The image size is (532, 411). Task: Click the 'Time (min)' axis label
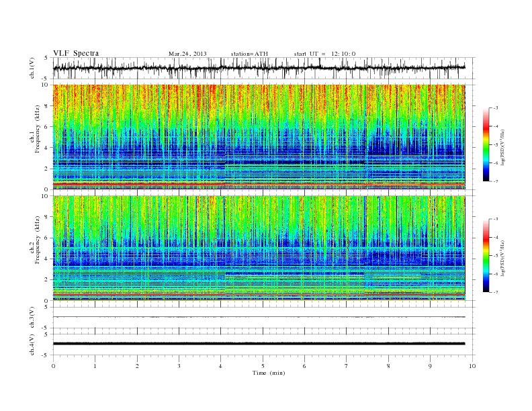tap(269, 373)
